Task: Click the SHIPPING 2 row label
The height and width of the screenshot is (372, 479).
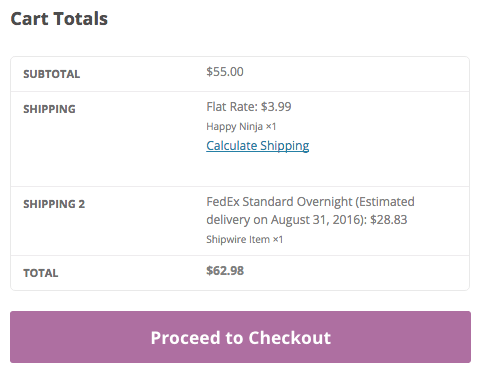Action: 54,204
